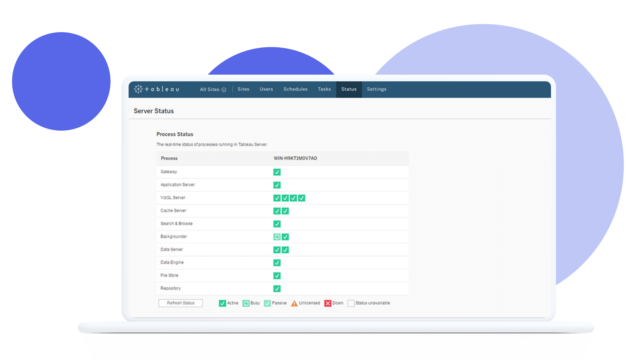644x360 pixels.
Task: Click the first VizQL Server status icon
Action: pos(277,198)
